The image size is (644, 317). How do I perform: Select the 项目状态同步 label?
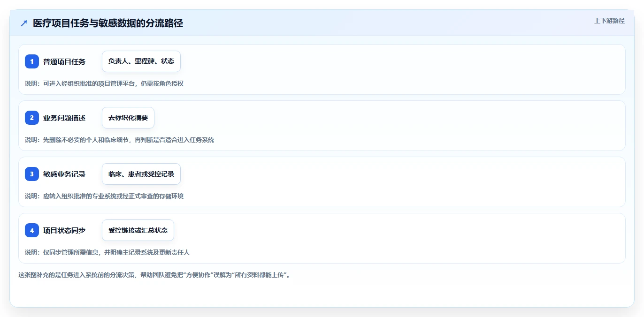click(x=64, y=230)
